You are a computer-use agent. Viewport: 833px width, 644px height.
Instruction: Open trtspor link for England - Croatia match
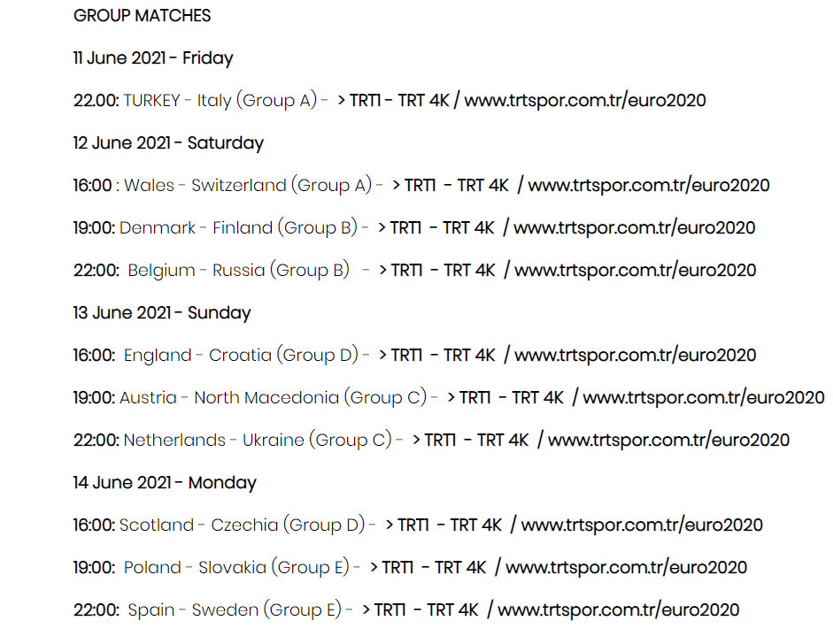pyautogui.click(x=636, y=356)
